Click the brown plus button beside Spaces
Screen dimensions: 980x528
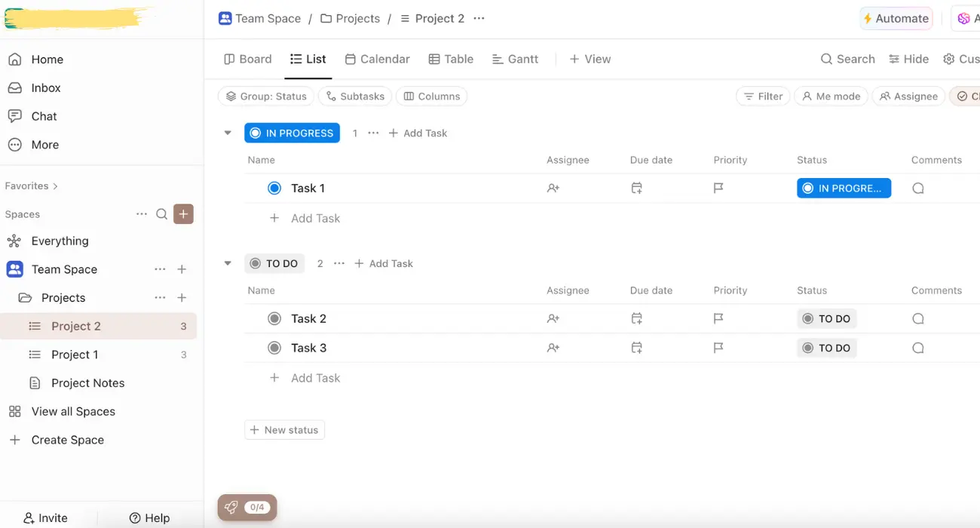(183, 214)
